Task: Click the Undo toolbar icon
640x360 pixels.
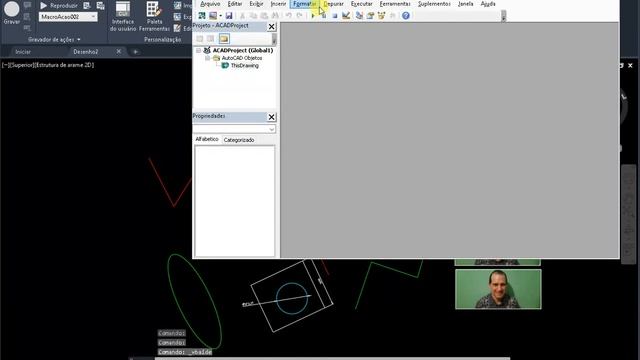Action: click(x=289, y=16)
